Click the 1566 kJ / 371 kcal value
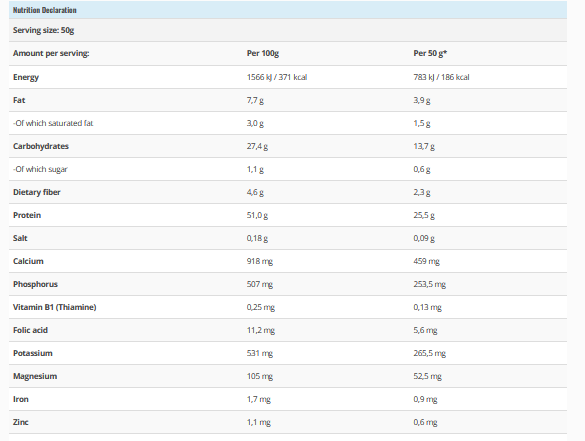 pyautogui.click(x=277, y=77)
